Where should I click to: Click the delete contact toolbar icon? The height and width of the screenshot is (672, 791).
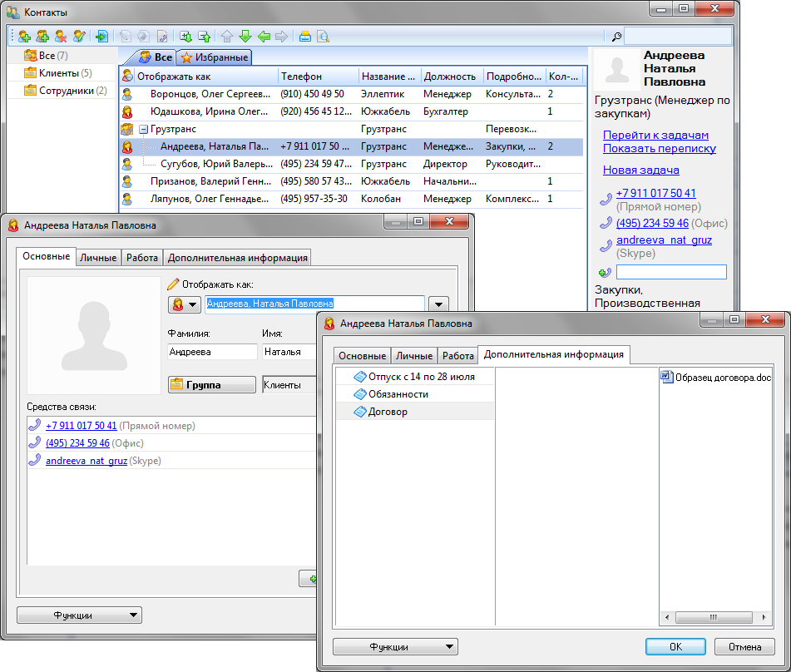tap(61, 37)
